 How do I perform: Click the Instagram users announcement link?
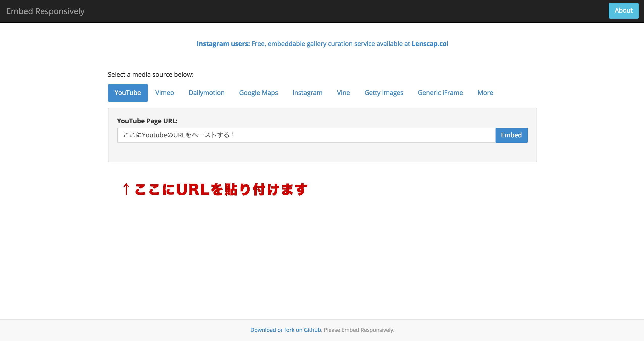coord(322,44)
